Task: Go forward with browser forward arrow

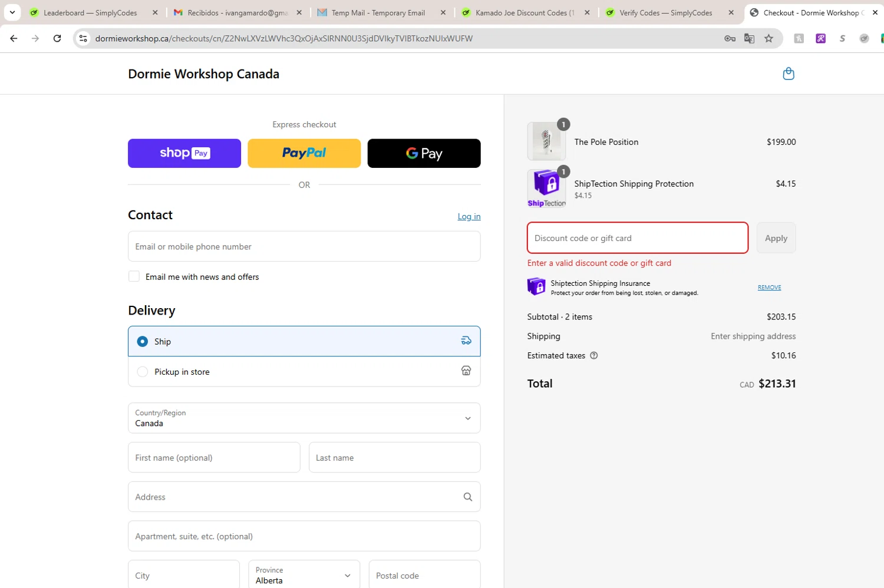Action: pos(35,38)
